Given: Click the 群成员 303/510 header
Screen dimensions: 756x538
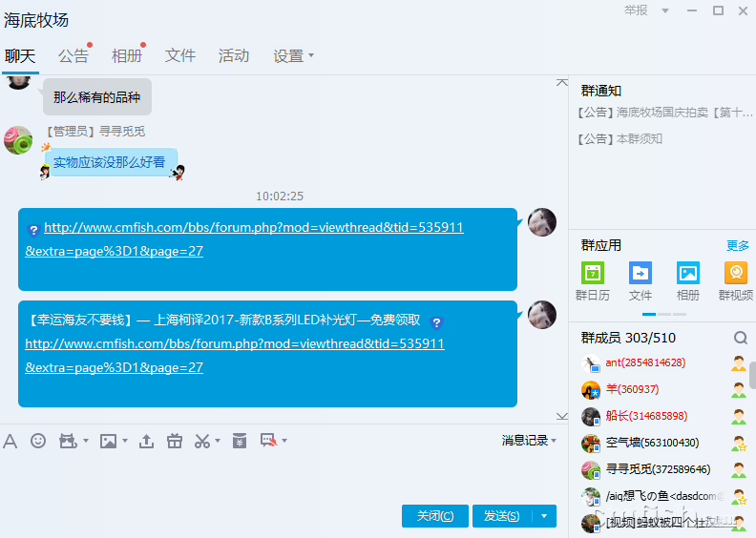Looking at the screenshot, I should (x=628, y=338).
